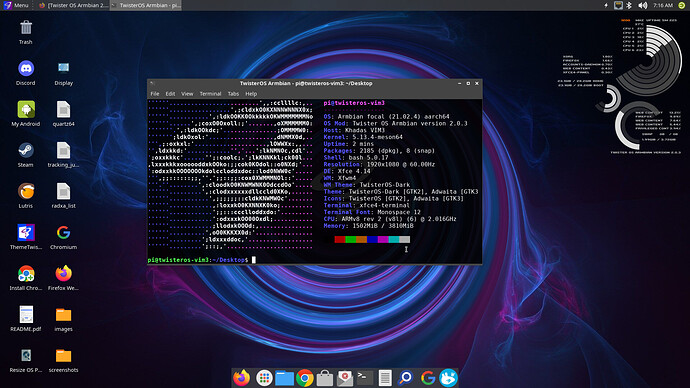Open the screenshots folder on desktop

tap(63, 356)
